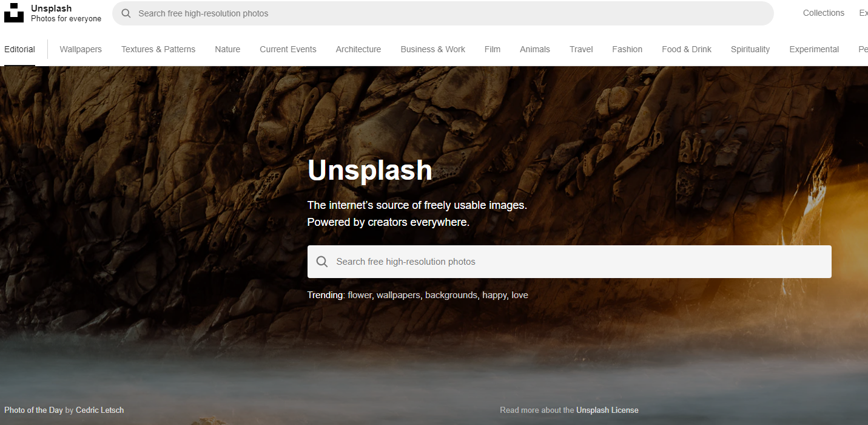868x425 pixels.
Task: Click the trending term flower
Action: click(359, 295)
